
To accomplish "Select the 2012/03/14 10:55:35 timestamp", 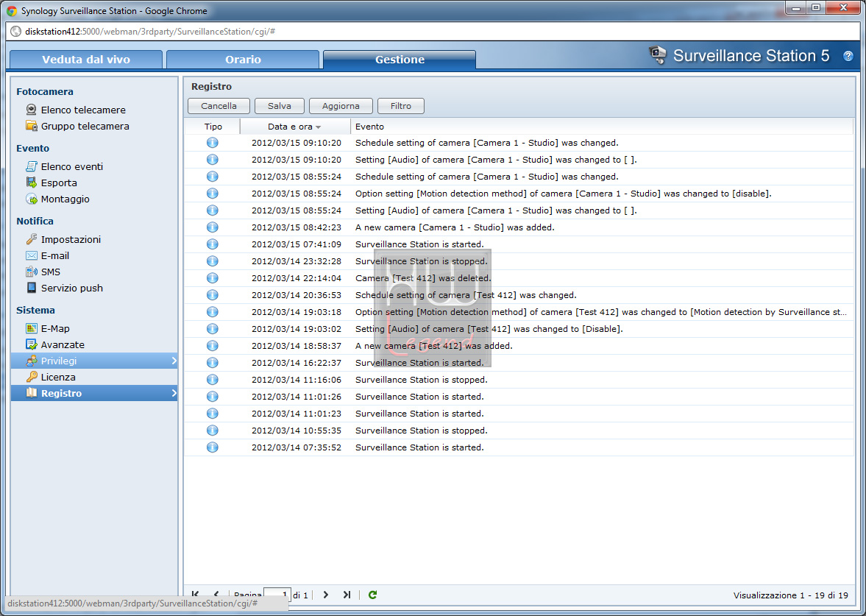I will [x=297, y=431].
